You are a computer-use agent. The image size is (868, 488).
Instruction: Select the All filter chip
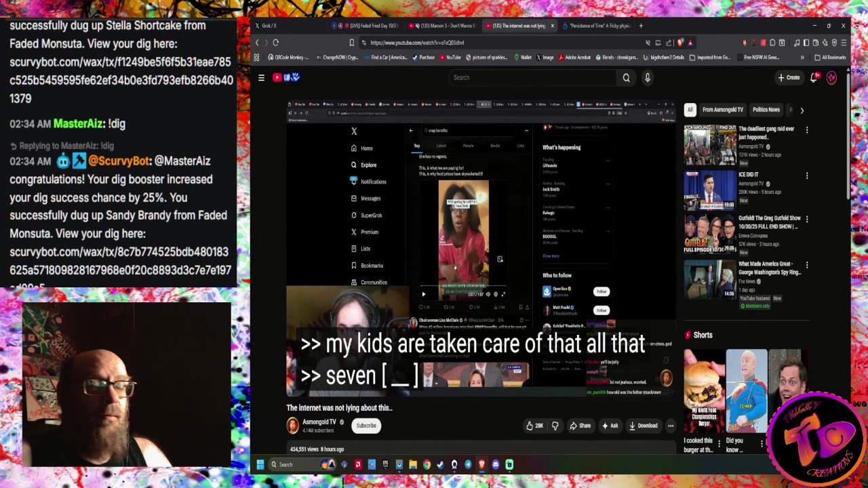click(x=690, y=110)
